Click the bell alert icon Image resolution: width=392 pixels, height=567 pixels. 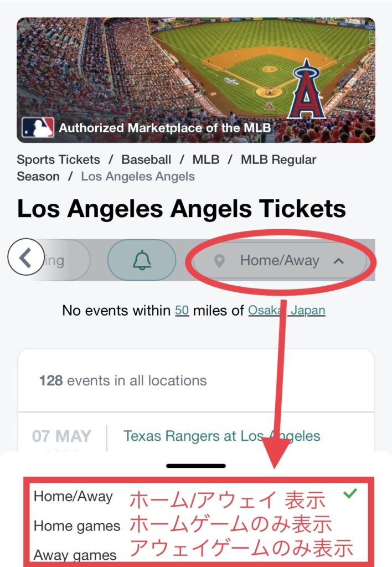(142, 260)
